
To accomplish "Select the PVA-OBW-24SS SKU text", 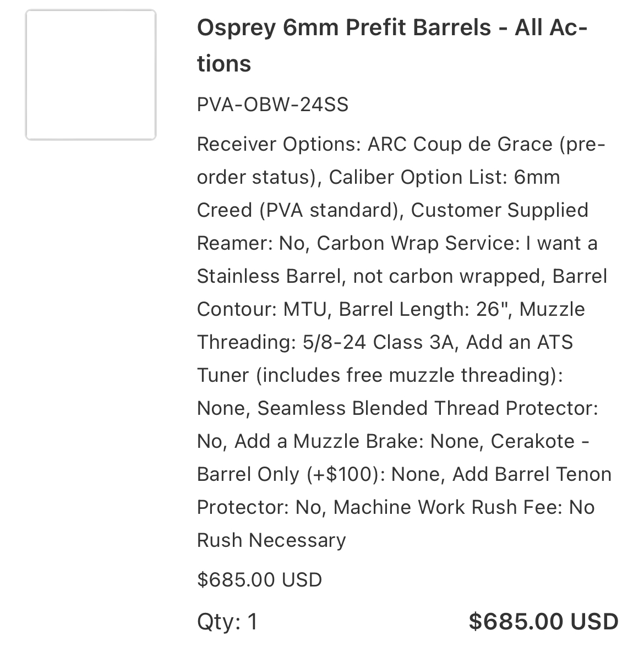I will coord(272,104).
